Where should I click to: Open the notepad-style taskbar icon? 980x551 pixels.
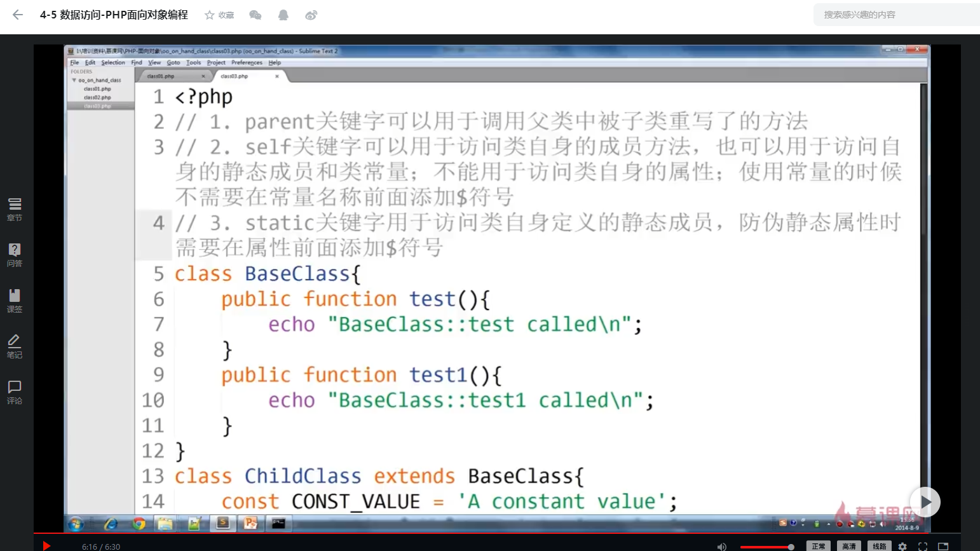click(x=194, y=524)
